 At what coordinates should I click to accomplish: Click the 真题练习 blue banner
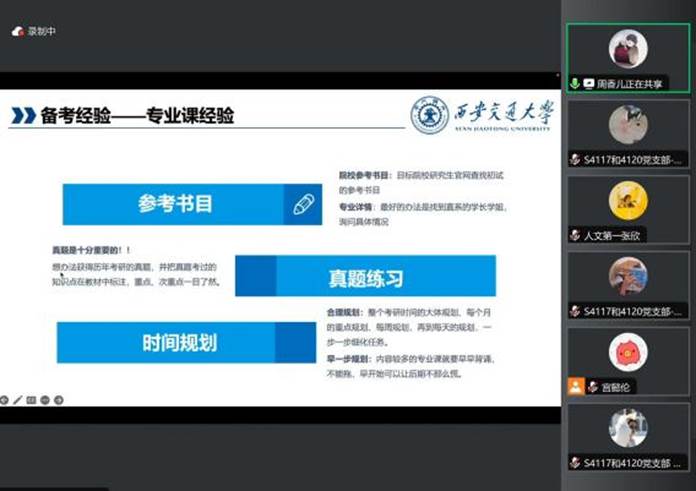(x=365, y=277)
